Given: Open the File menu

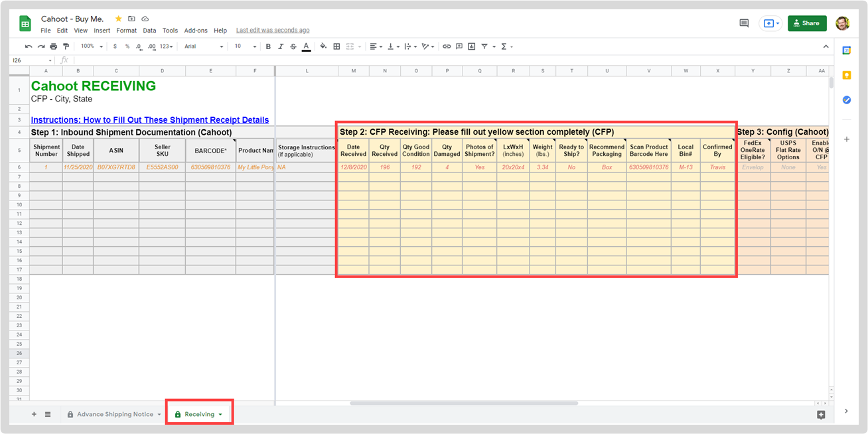Looking at the screenshot, I should tap(46, 31).
